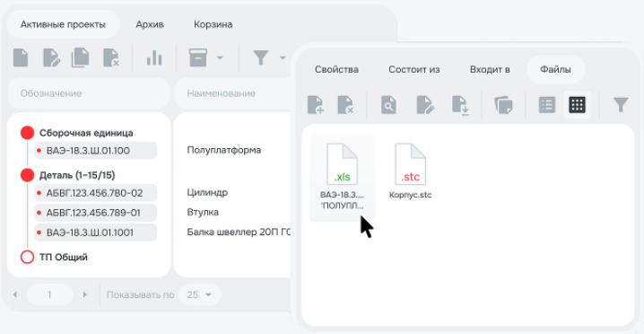Click the Полуплатформа name cell
The height and width of the screenshot is (334, 644).
pos(224,150)
